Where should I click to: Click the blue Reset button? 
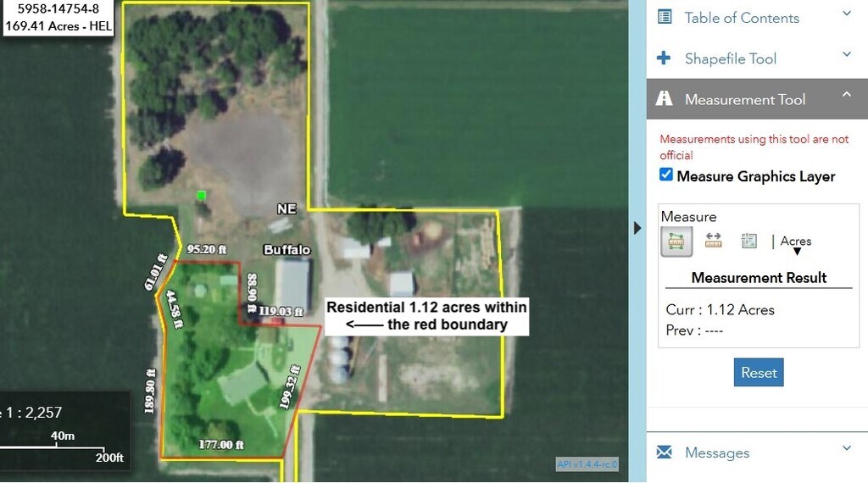coord(759,372)
